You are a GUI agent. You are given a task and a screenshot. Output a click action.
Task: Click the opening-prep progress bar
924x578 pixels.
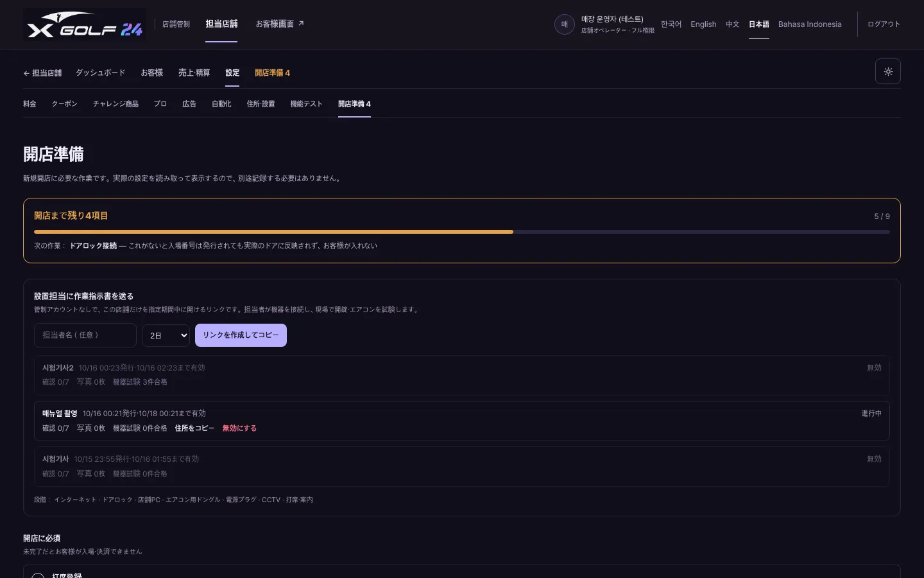pos(462,232)
